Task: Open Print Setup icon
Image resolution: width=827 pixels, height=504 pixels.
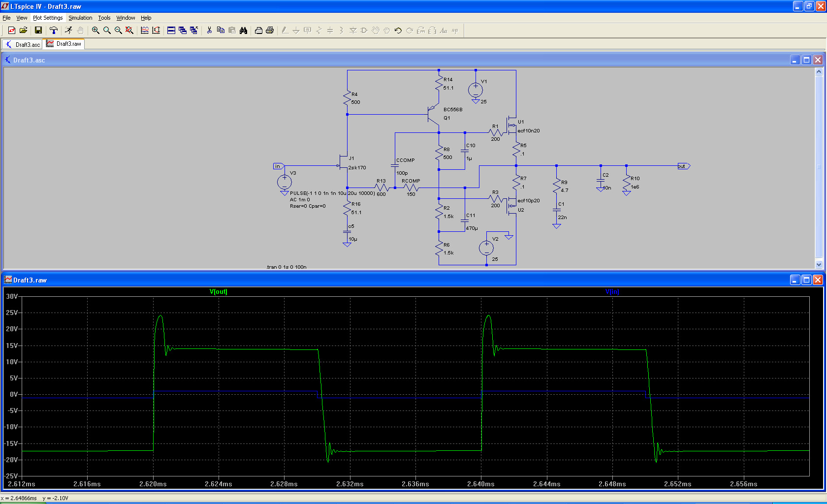Action: 258,31
